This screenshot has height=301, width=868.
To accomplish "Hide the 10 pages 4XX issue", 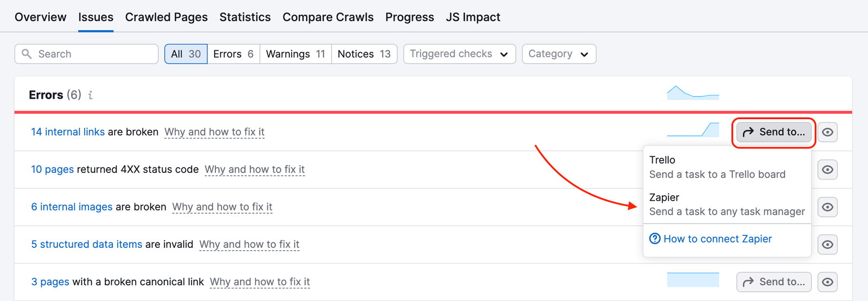I will pyautogui.click(x=827, y=169).
